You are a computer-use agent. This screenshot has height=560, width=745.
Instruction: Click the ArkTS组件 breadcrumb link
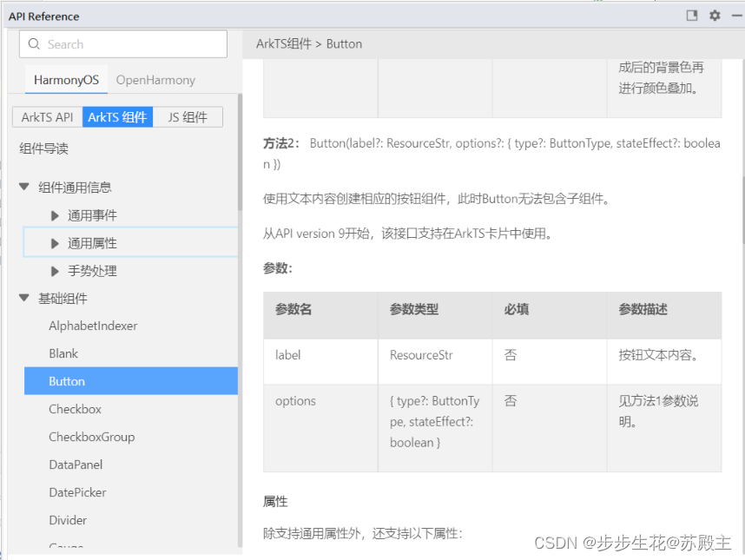[284, 43]
